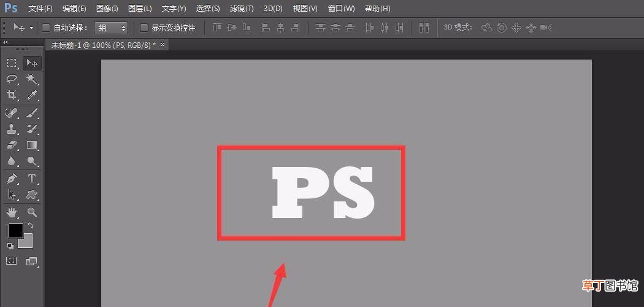Select the Zoom magnifier tool

pos(32,212)
